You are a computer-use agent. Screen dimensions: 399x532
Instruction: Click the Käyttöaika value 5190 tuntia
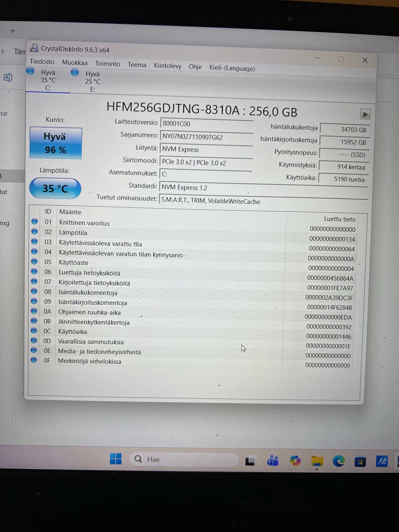click(343, 180)
